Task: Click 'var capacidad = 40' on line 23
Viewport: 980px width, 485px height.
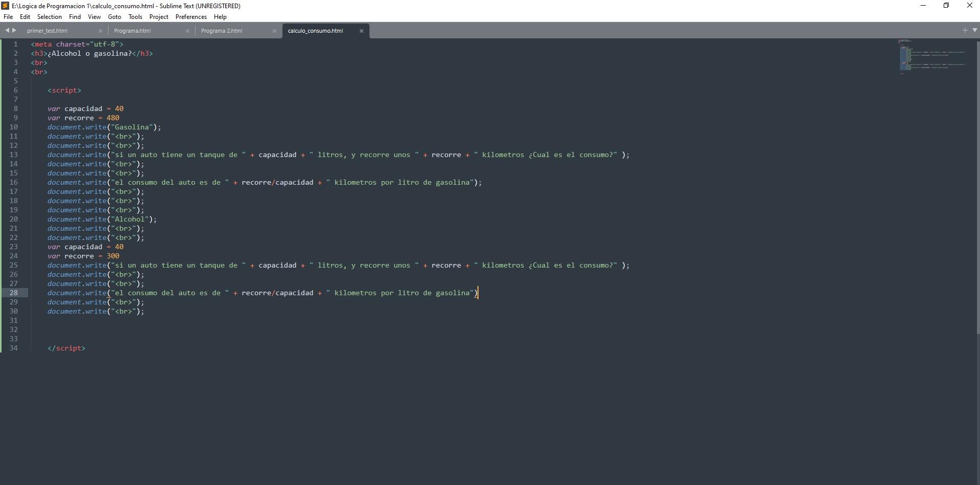Action: click(85, 247)
